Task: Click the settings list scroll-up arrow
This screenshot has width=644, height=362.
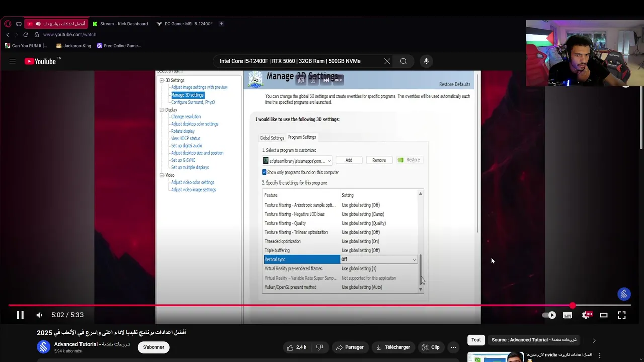Action: (420, 194)
